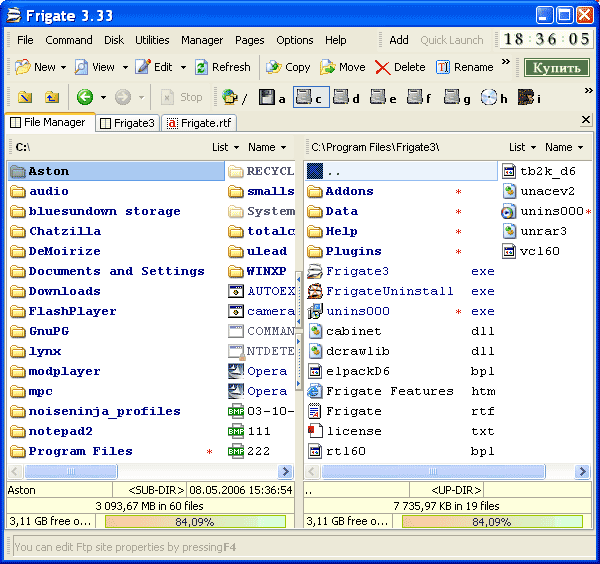Select the Plugins folder

click(401, 251)
